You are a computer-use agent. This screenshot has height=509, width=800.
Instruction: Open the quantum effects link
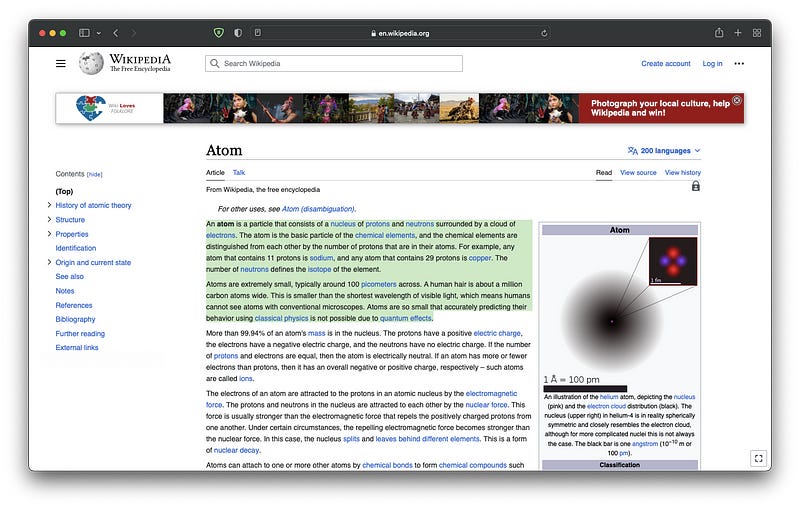tap(406, 318)
